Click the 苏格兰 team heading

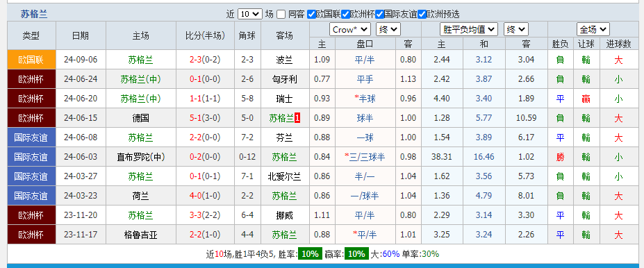[x=34, y=15]
